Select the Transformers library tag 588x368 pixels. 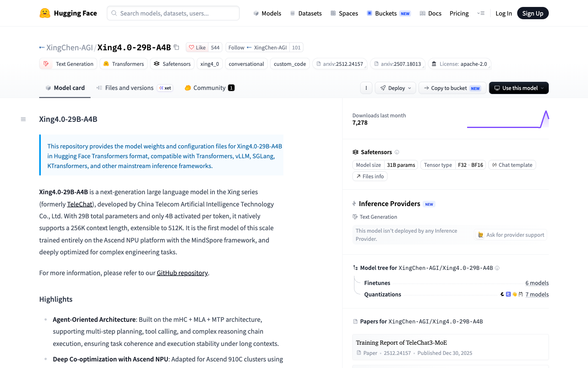coord(124,64)
